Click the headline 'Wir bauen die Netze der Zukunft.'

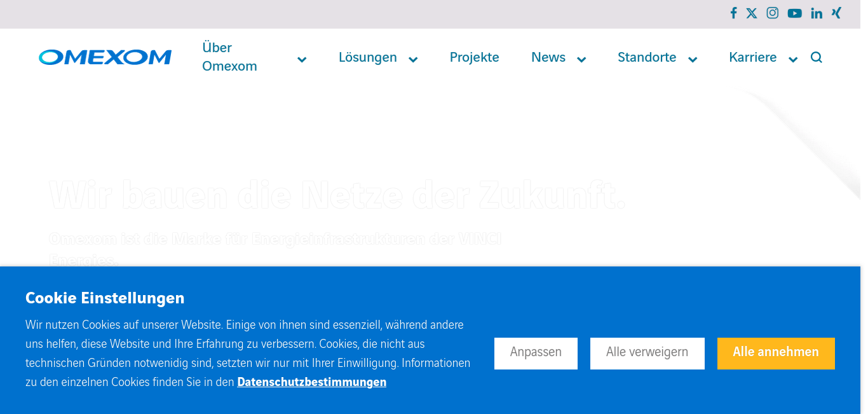click(337, 195)
